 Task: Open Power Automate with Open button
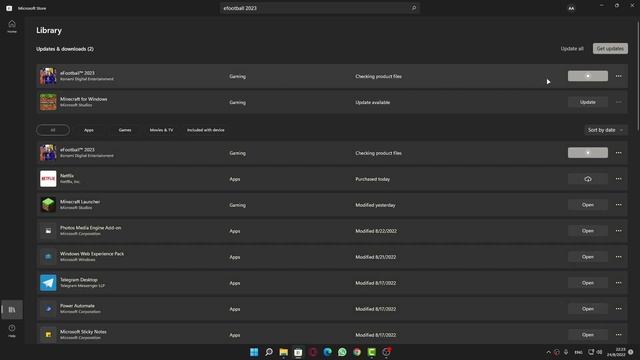588,309
